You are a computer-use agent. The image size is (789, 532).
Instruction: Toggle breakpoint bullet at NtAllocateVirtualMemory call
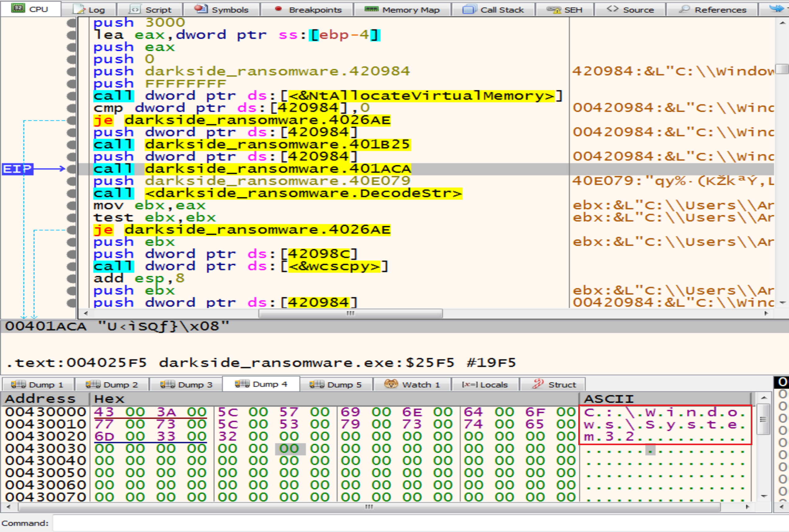72,96
